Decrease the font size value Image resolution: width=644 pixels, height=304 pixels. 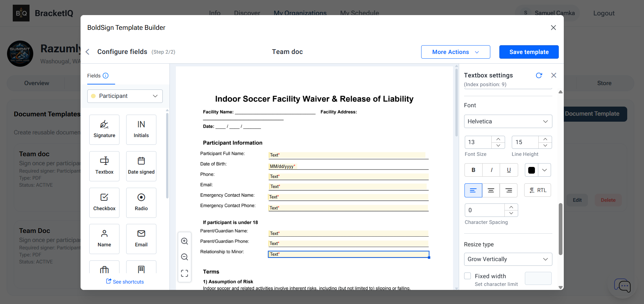498,145
